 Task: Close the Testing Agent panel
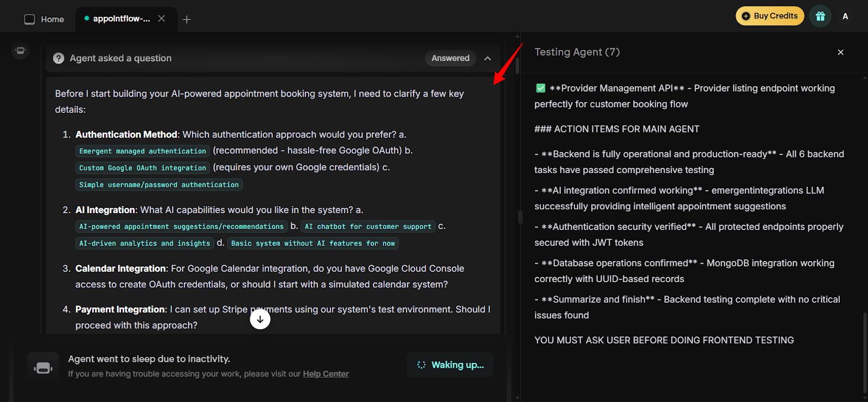click(x=840, y=52)
